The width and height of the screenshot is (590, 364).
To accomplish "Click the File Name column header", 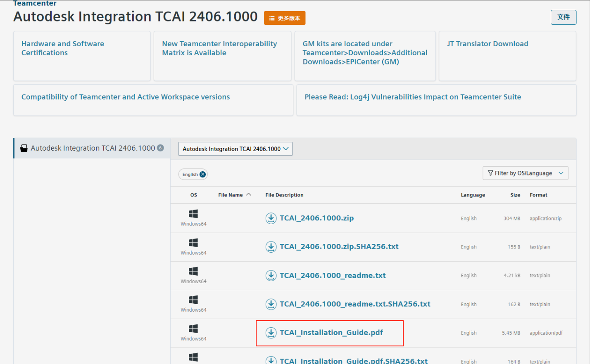I will coord(231,195).
